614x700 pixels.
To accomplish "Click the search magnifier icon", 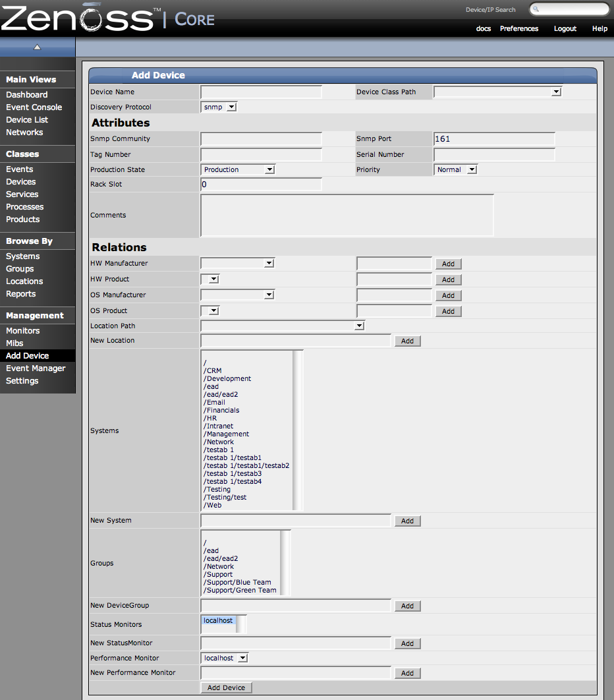I will (537, 9).
